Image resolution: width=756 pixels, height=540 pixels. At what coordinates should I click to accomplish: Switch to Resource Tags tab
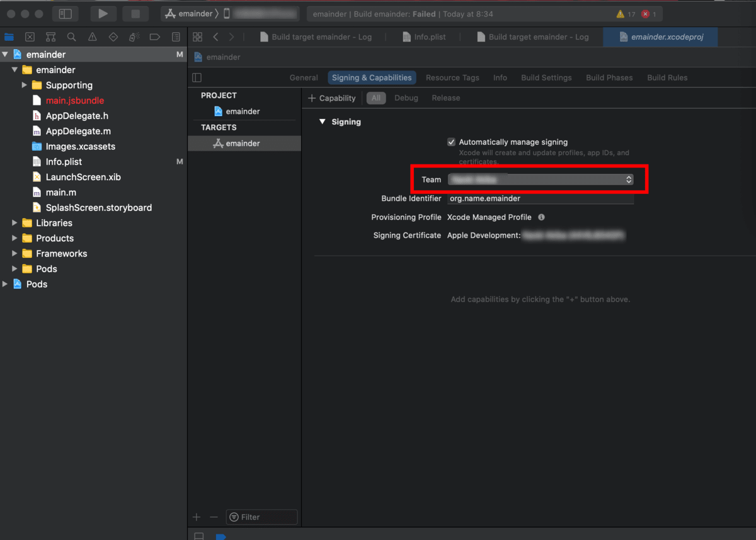click(x=452, y=78)
